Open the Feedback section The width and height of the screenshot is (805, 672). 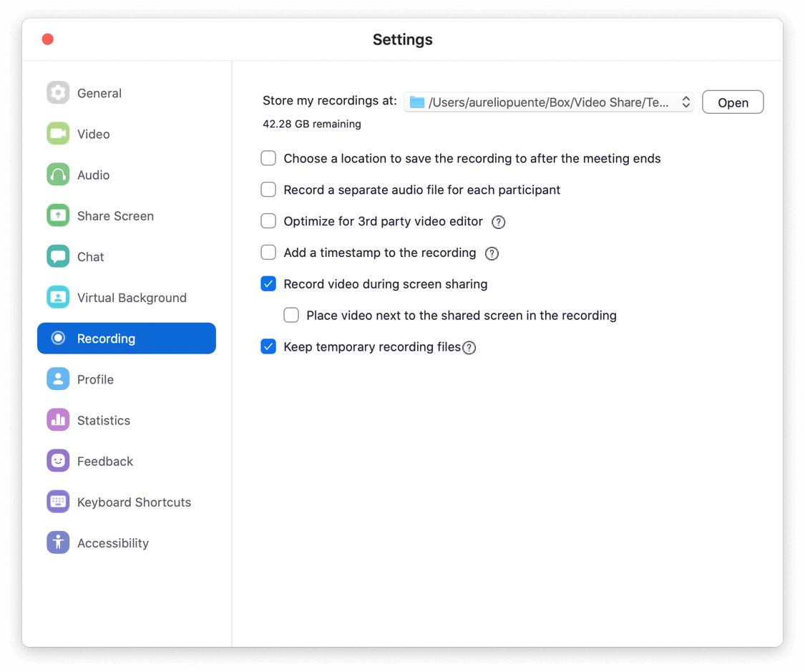126,461
